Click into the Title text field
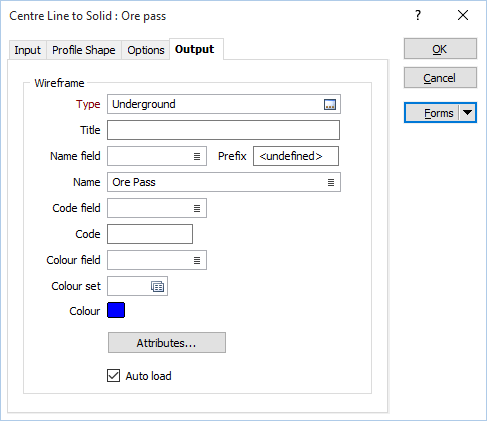Screen dimensions: 488x423 point(223,130)
